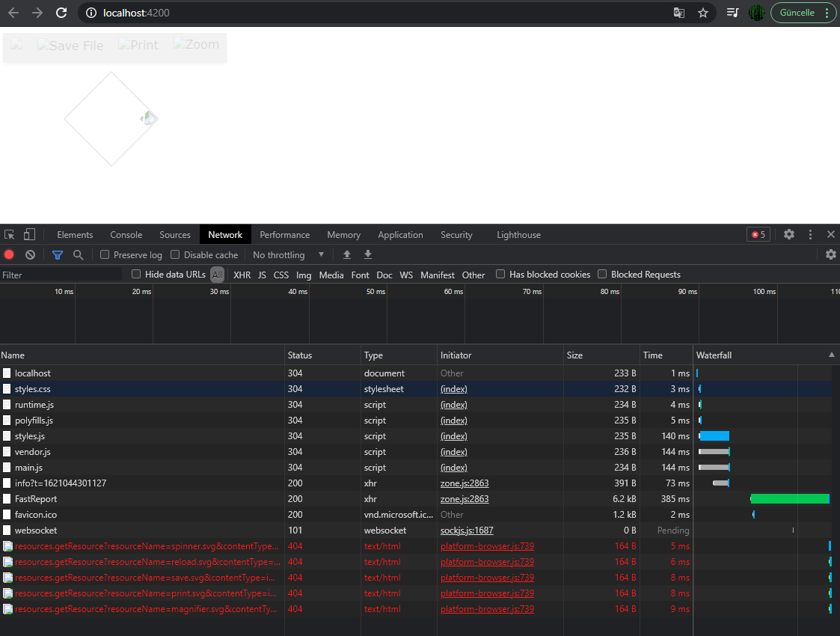
Task: Filter requests by JS
Action: coord(262,275)
